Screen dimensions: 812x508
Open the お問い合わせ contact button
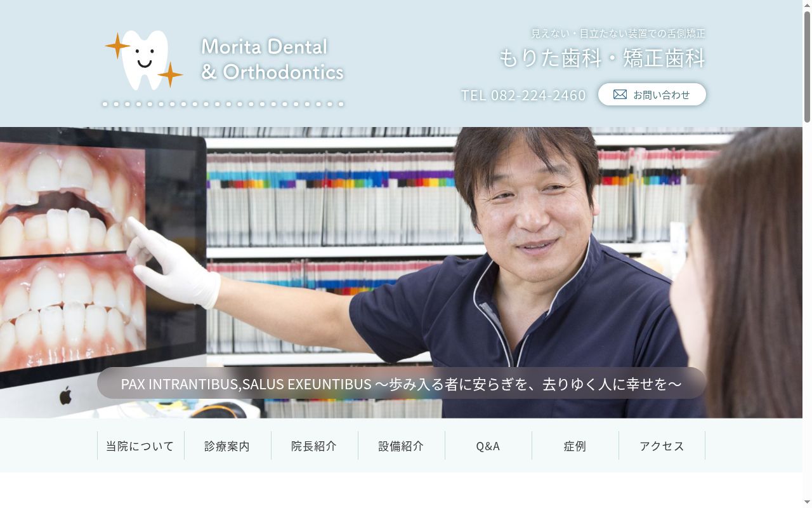pos(652,95)
